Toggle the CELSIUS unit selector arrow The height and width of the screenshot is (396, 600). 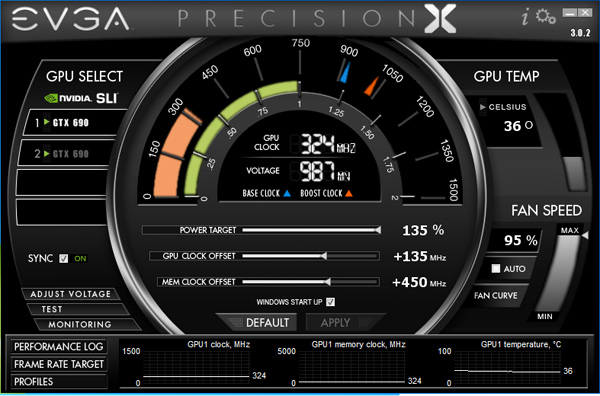tap(483, 107)
